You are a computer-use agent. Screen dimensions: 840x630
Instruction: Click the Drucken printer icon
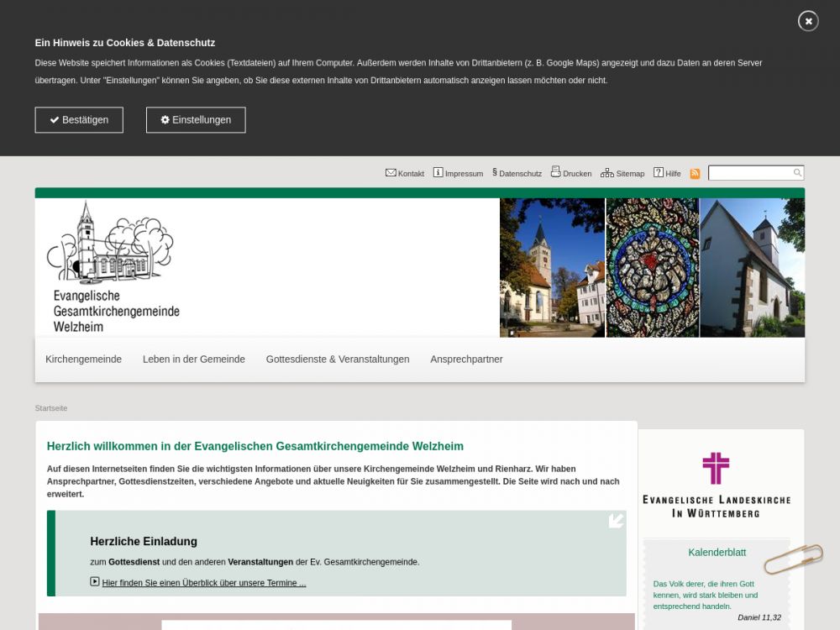555,172
